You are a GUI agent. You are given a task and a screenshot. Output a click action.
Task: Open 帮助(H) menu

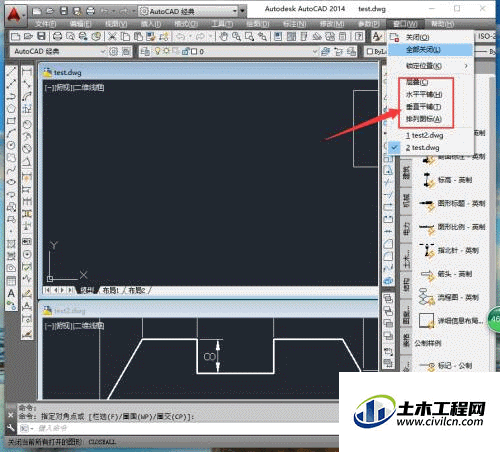[x=442, y=24]
